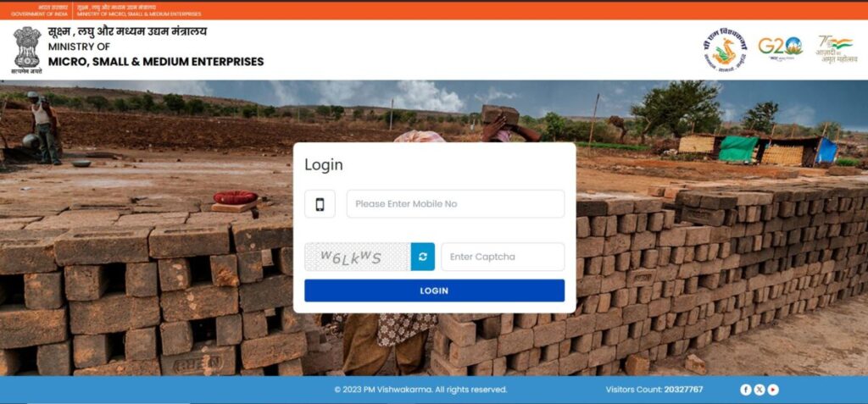Screen dimensions: 868x404
Task: Click the W6LkWS captcha image
Action: (x=358, y=257)
